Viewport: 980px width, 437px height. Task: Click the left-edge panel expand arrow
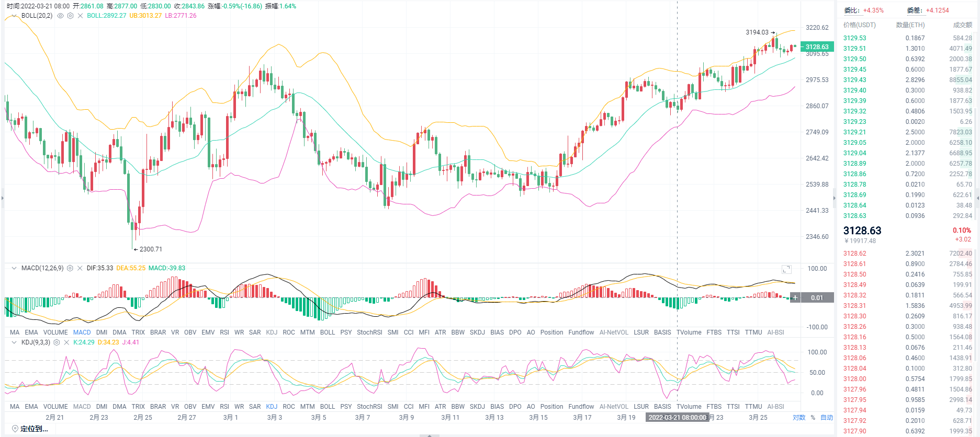pyautogui.click(x=2, y=198)
